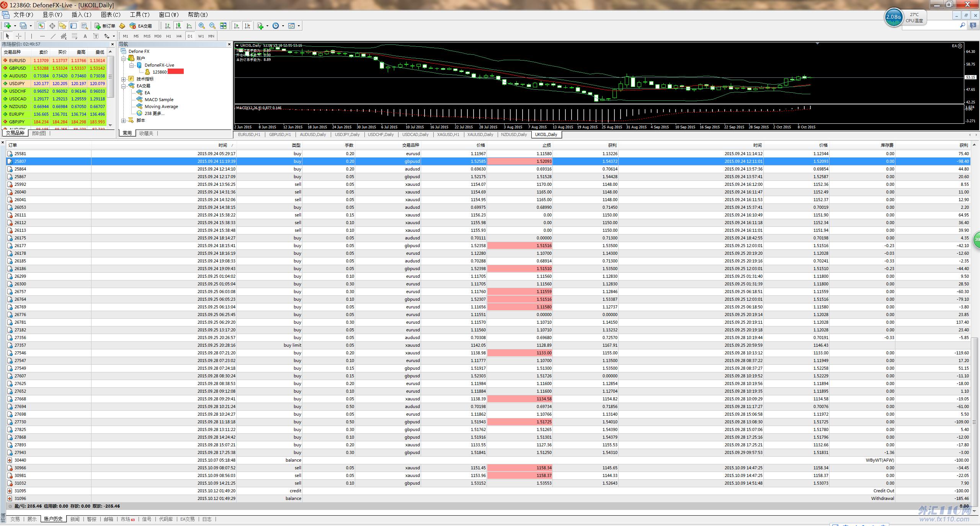Expand the profiles dropdown arrow
This screenshot has width=980, height=526.
(x=31, y=26)
